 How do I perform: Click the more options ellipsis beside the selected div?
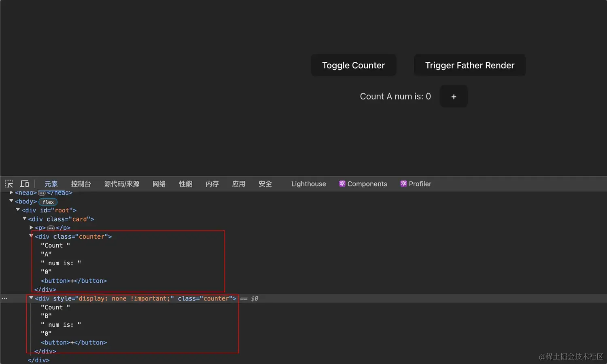[x=4, y=298]
